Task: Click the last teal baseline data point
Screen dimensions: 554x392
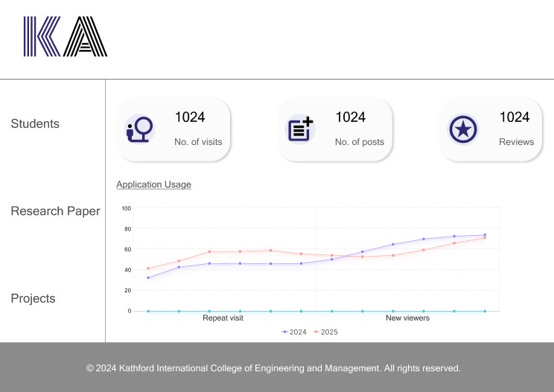Action: pos(485,311)
